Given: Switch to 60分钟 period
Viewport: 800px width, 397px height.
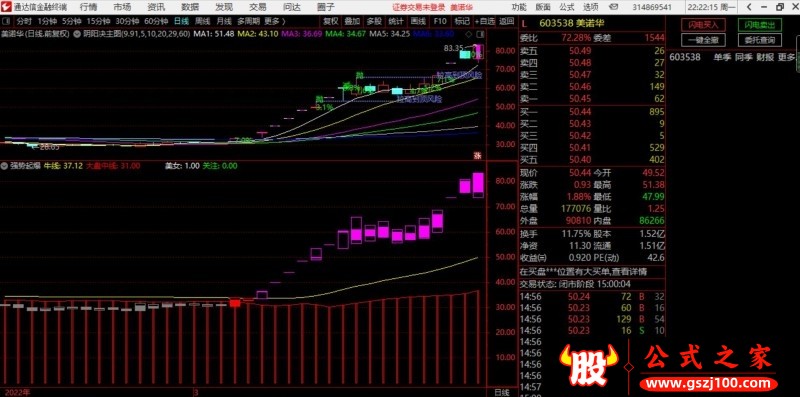Looking at the screenshot, I should coord(156,21).
